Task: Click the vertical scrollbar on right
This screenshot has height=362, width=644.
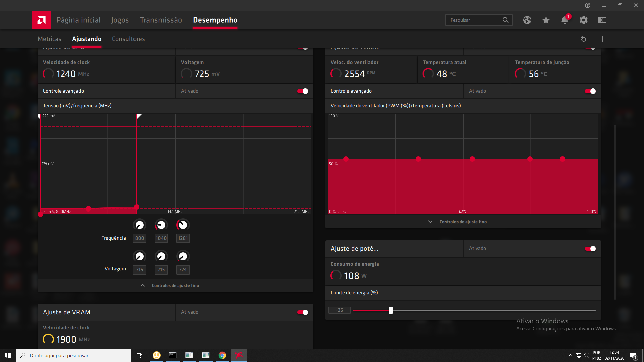Action: pyautogui.click(x=615, y=212)
